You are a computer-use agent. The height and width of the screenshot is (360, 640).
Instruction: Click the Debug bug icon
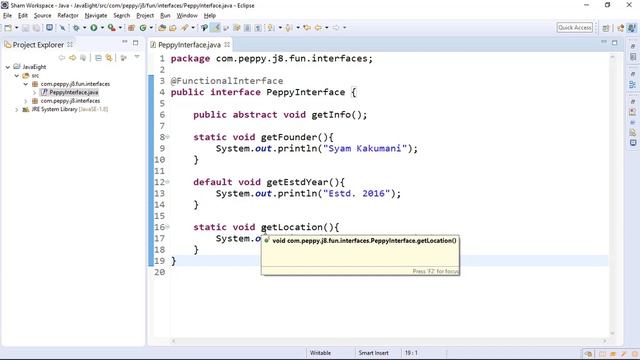76,28
